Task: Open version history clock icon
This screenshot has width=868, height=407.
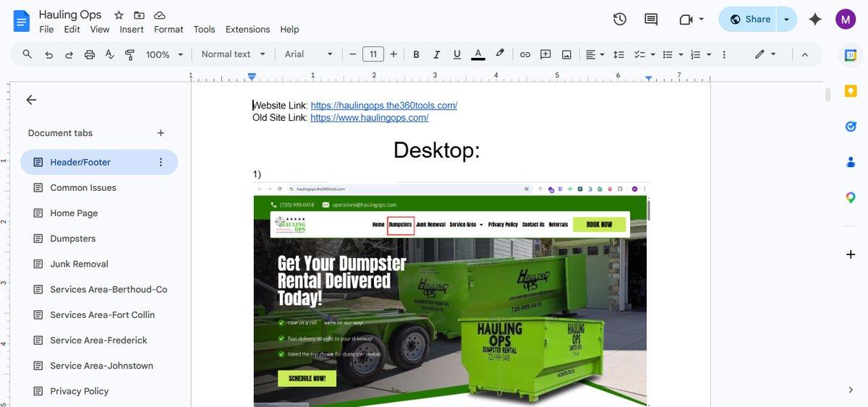Action: [x=620, y=20]
